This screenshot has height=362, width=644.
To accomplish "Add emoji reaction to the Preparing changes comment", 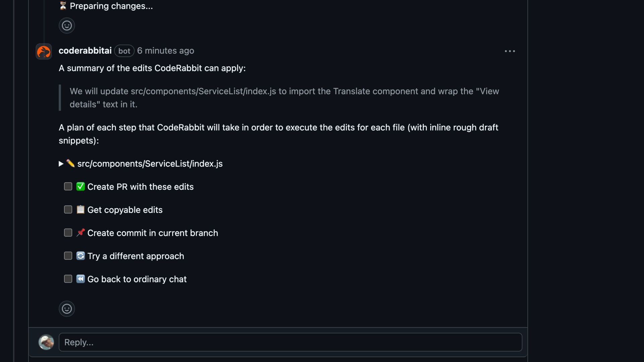I will 67,25.
